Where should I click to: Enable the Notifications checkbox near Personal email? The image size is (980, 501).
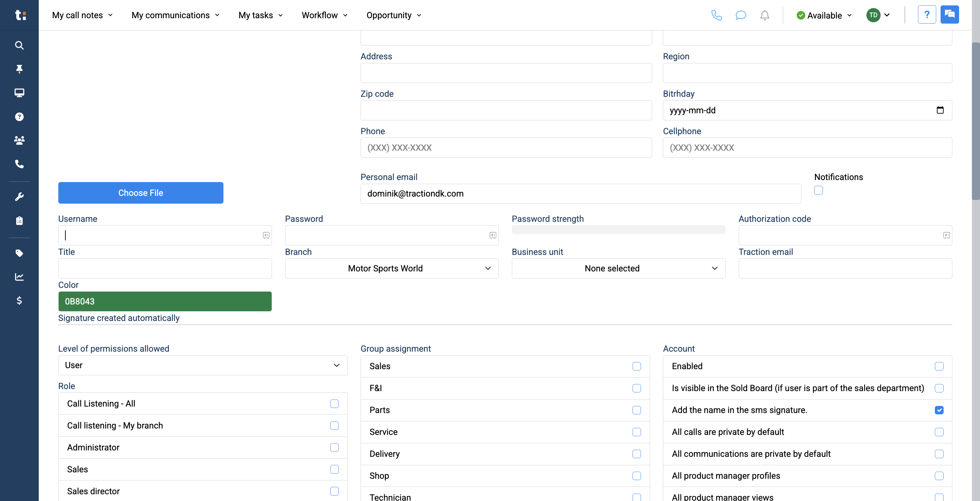click(x=819, y=190)
